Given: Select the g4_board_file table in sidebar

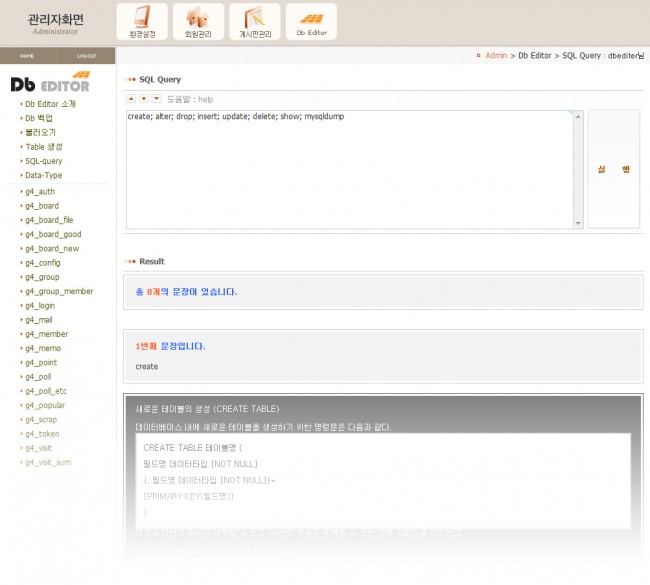Looking at the screenshot, I should 49,220.
